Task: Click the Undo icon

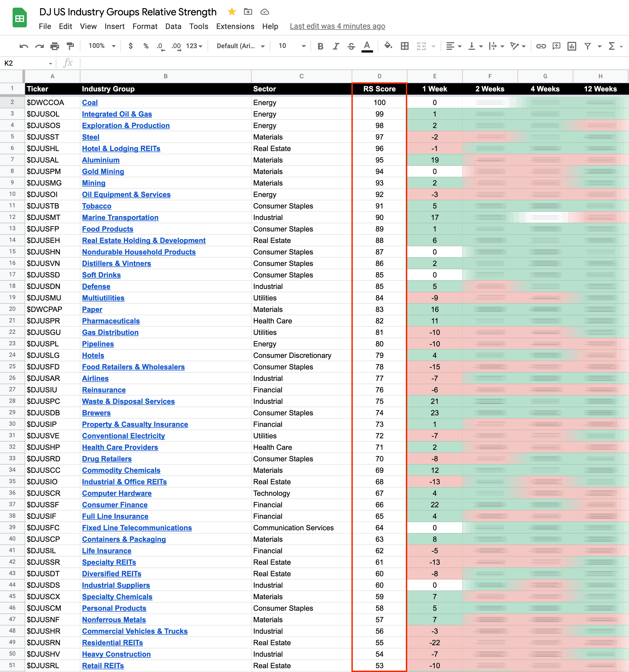Action: pyautogui.click(x=24, y=46)
